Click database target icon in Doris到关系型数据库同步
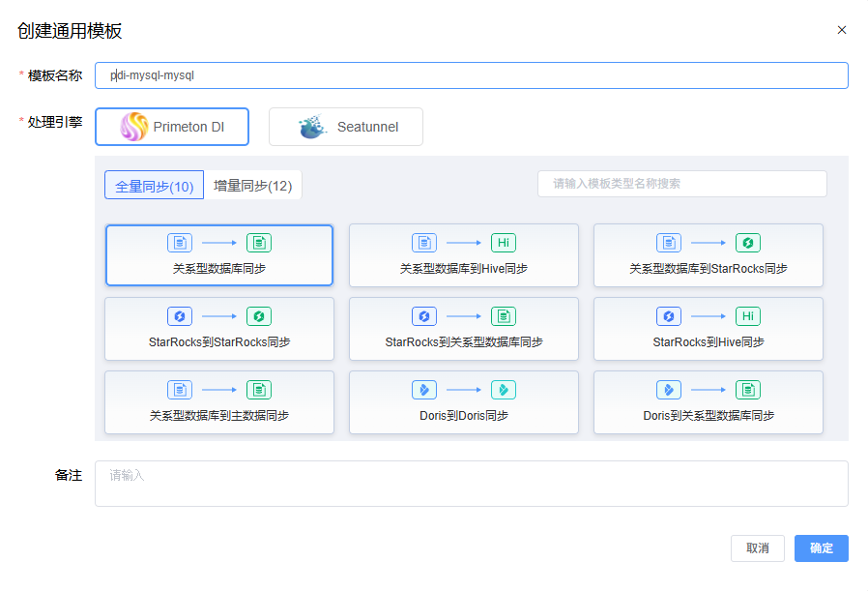This screenshot has width=868, height=591. point(747,390)
